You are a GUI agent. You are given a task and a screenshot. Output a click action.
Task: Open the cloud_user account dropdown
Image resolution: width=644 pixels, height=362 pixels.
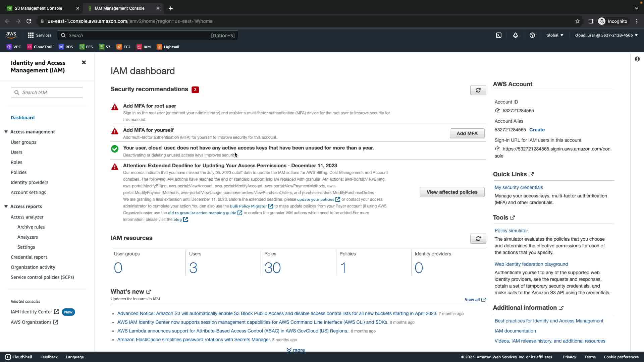[606, 35]
